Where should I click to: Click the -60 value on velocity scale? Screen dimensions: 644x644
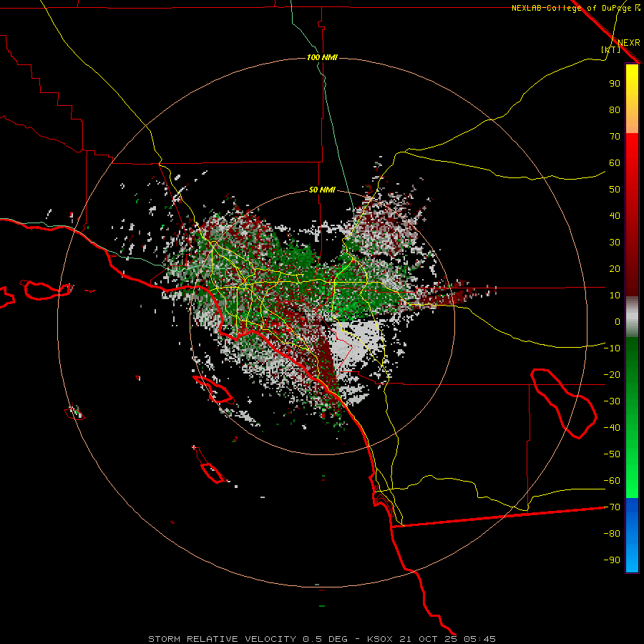tap(612, 481)
